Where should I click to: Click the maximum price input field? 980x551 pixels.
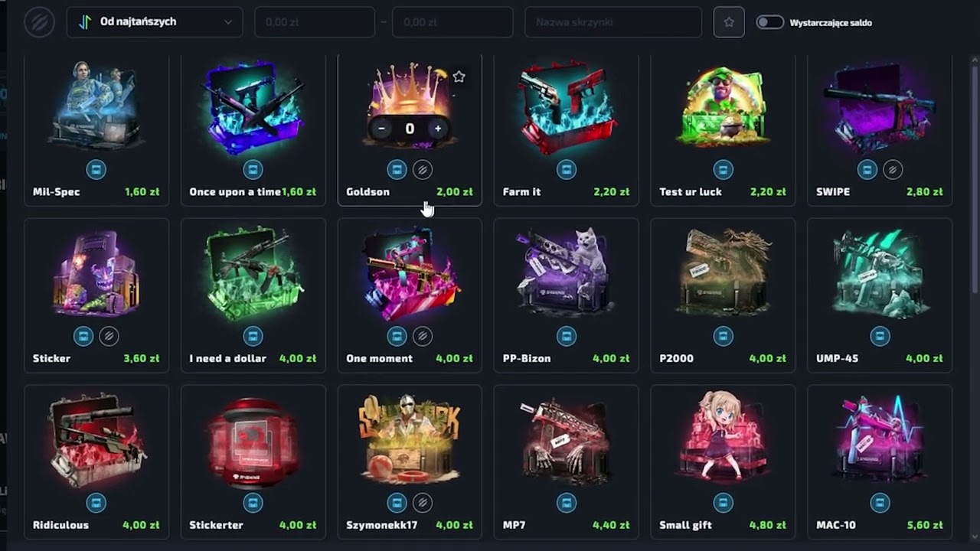tap(452, 22)
